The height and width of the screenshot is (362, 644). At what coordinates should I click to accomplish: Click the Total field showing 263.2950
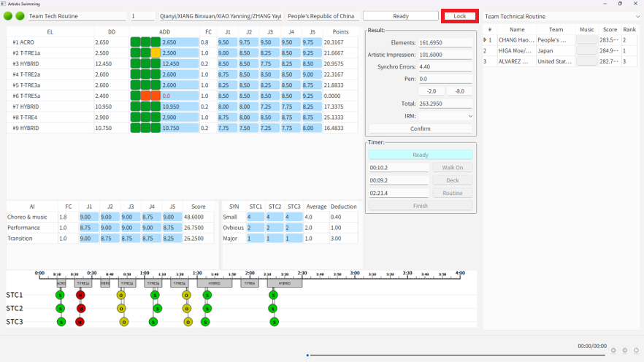pos(445,104)
